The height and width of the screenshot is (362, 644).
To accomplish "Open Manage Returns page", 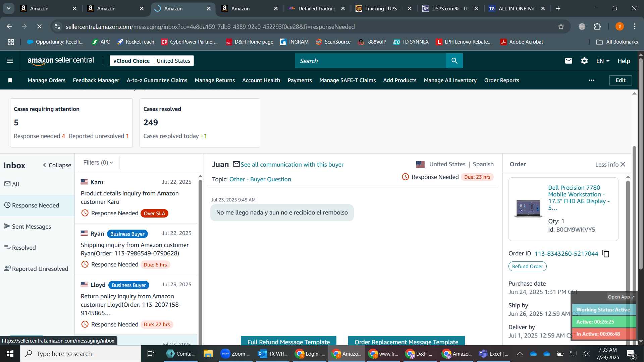I will 215,80.
